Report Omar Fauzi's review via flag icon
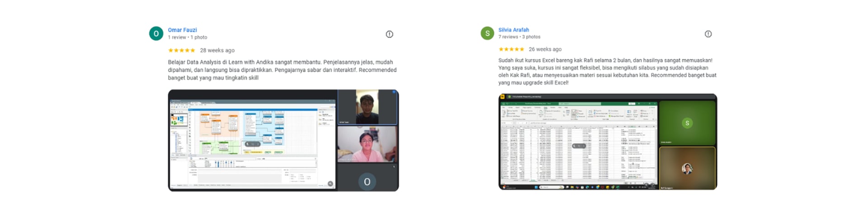 tap(389, 34)
